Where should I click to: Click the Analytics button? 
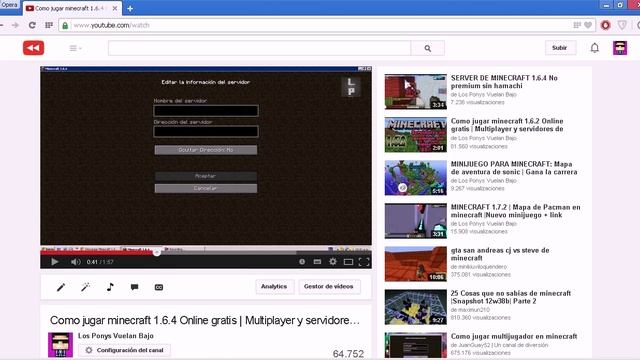tap(274, 287)
